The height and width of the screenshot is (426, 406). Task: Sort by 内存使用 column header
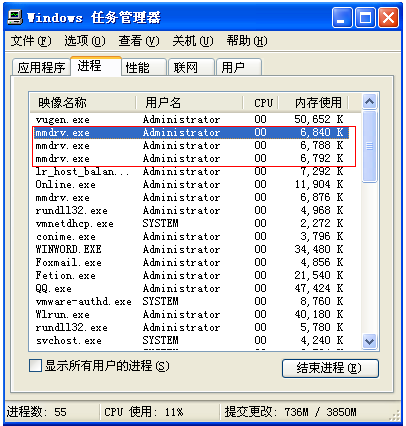(313, 102)
